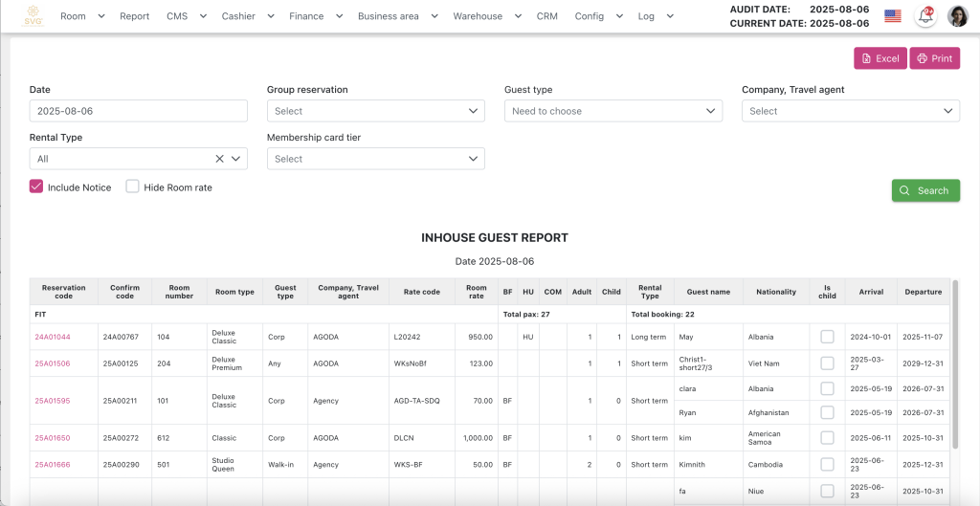The height and width of the screenshot is (506, 980).
Task: Open Company, Travel agent dropdown
Action: pyautogui.click(x=850, y=111)
